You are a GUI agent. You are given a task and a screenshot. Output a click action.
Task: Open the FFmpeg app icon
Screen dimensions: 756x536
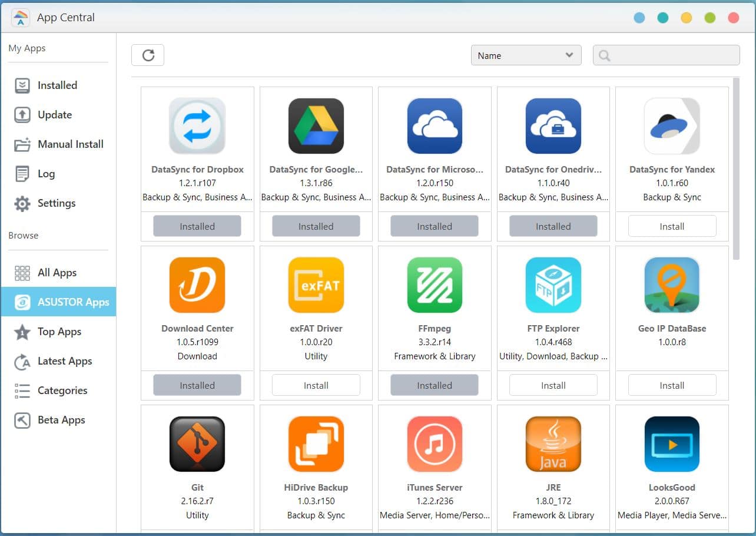(x=435, y=285)
